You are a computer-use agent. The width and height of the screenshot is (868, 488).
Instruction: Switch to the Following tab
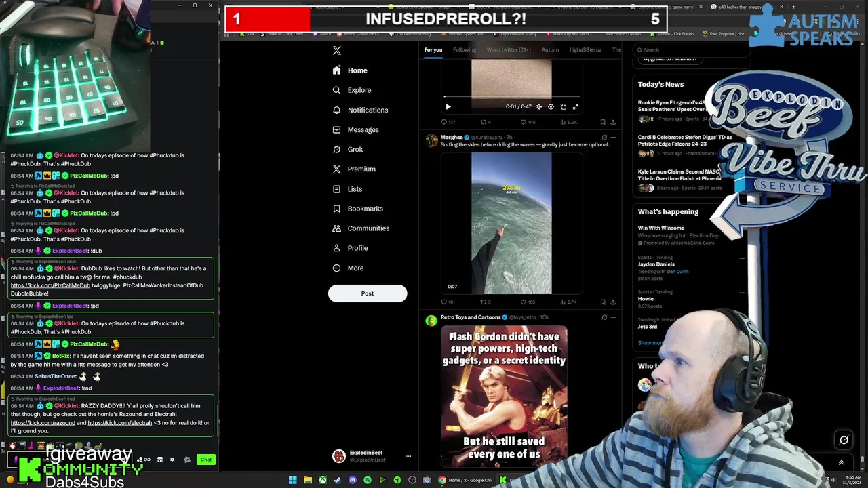465,49
